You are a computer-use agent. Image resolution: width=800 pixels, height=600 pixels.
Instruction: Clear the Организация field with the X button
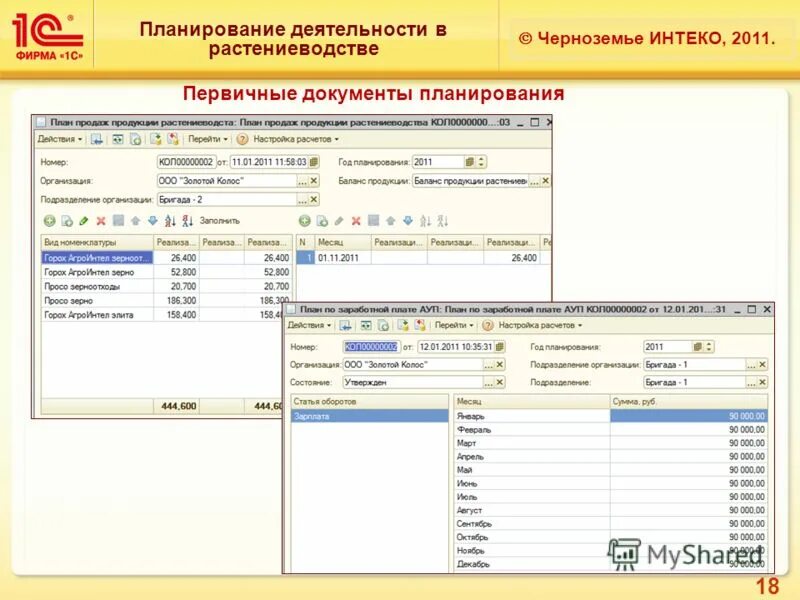pos(314,179)
